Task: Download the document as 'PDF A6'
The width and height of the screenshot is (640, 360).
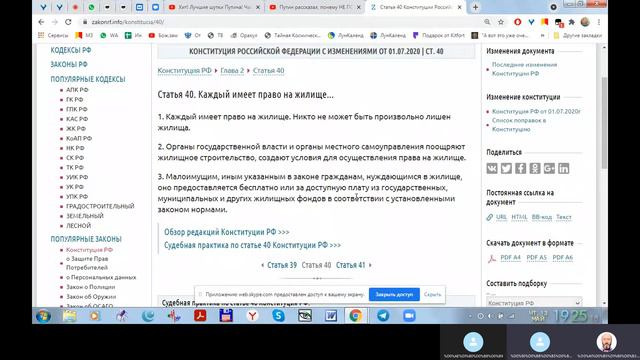Action: pos(562,258)
